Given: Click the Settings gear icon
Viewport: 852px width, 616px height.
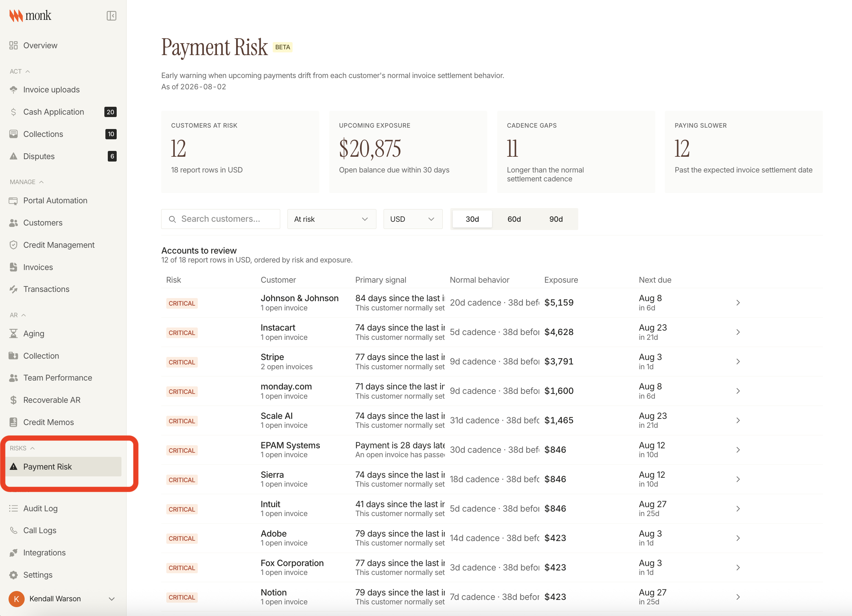Looking at the screenshot, I should point(14,575).
